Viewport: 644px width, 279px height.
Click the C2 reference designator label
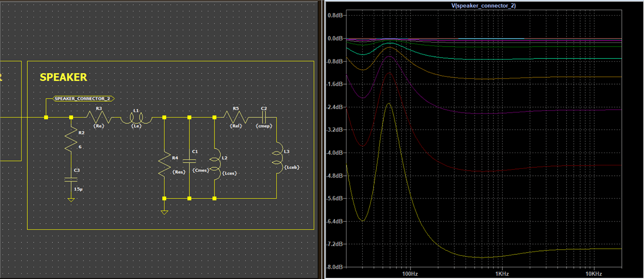[x=264, y=109]
